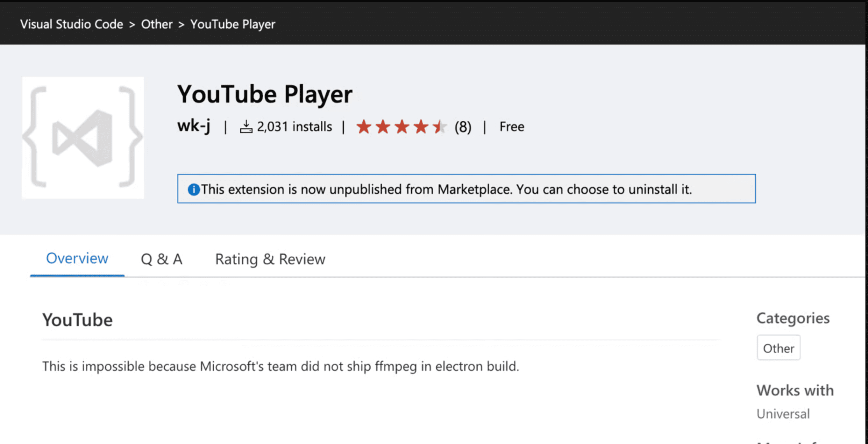Click the unpublished extension notice banner
The height and width of the screenshot is (444, 868).
tap(466, 189)
